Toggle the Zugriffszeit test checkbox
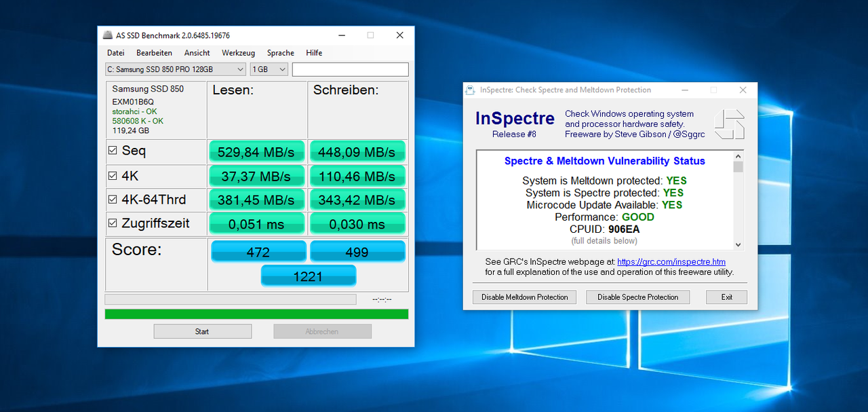Screen dimensions: 868x412 [113, 223]
